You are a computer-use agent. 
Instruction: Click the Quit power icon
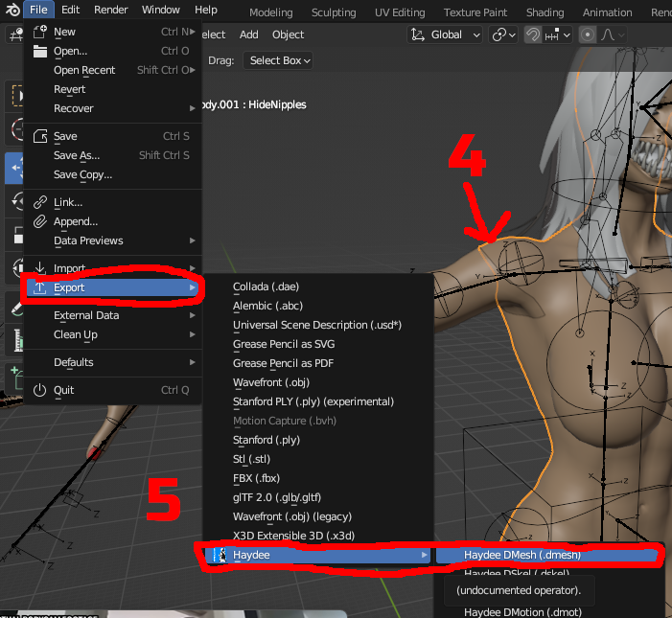40,390
